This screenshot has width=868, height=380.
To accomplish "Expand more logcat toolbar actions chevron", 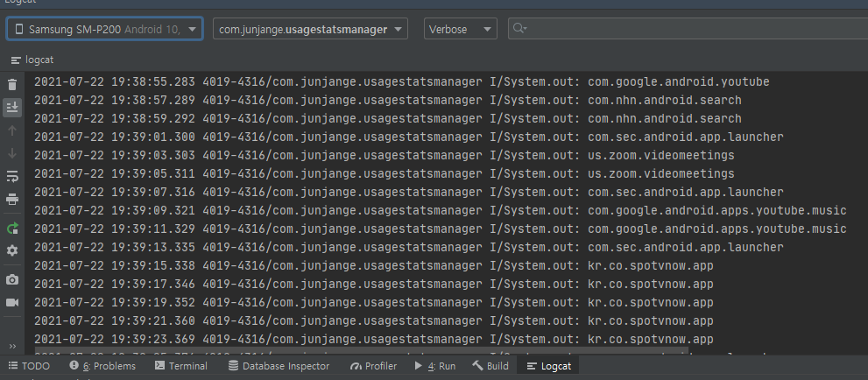I will 13,346.
